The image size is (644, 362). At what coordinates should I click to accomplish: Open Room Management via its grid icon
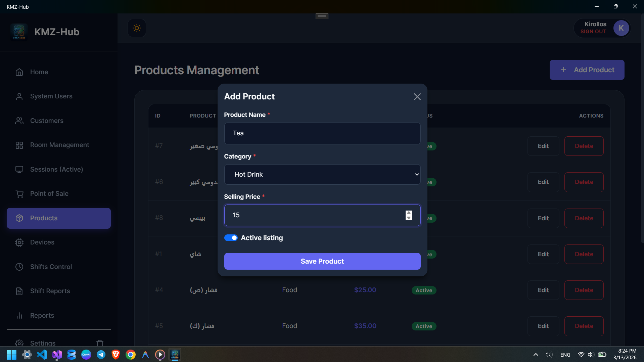(19, 145)
